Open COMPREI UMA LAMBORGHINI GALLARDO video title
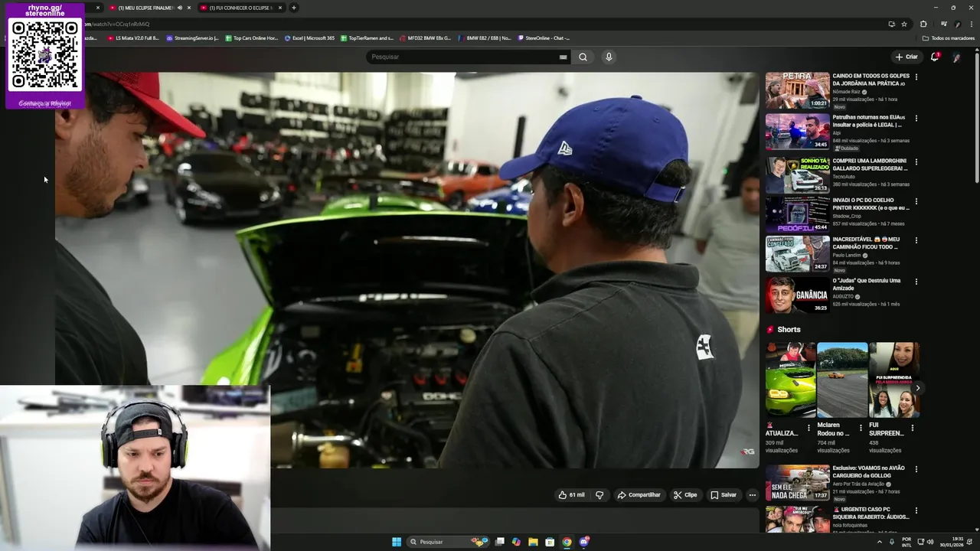Screen dimensions: 980x551 point(871,165)
